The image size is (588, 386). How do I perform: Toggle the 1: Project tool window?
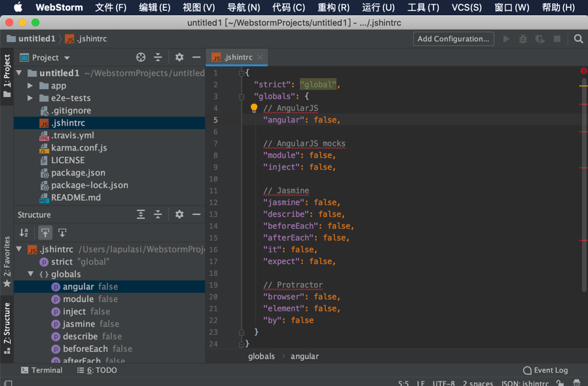click(x=7, y=76)
